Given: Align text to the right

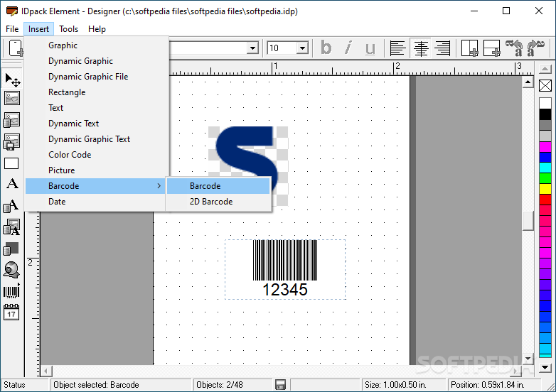Looking at the screenshot, I should 442,48.
